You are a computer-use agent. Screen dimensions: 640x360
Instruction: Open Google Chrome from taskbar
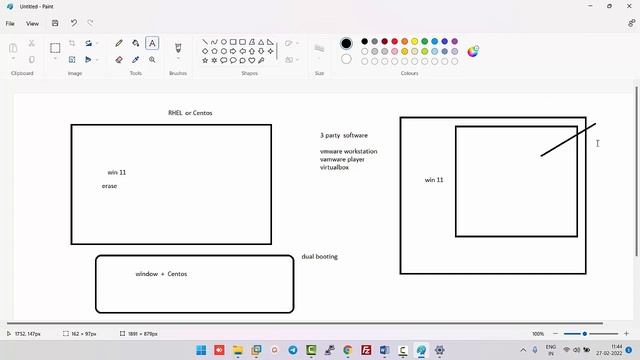[348, 350]
